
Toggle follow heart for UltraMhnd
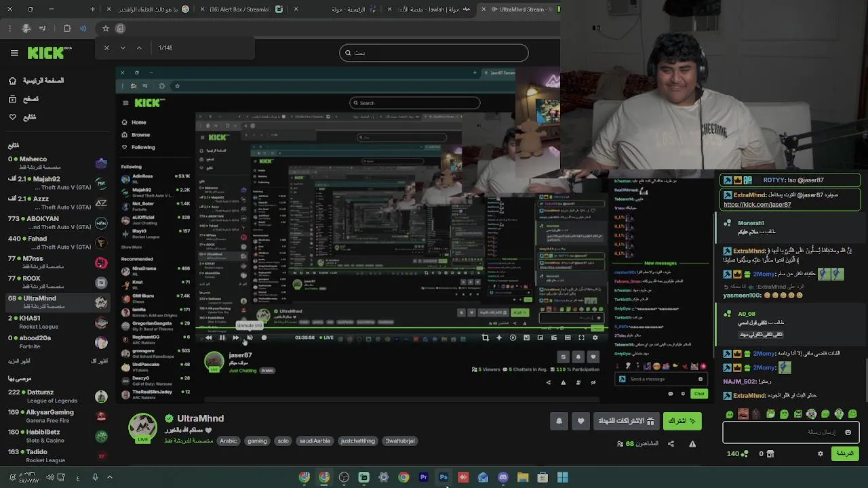click(x=580, y=421)
